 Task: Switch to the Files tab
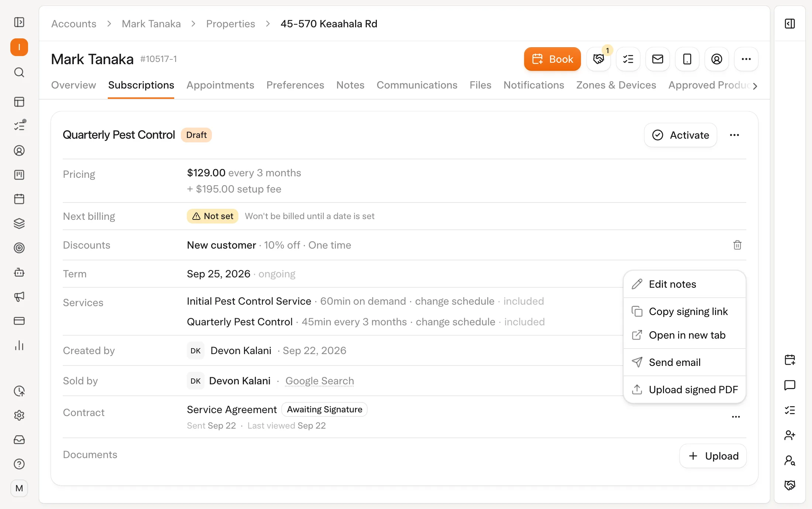tap(481, 85)
